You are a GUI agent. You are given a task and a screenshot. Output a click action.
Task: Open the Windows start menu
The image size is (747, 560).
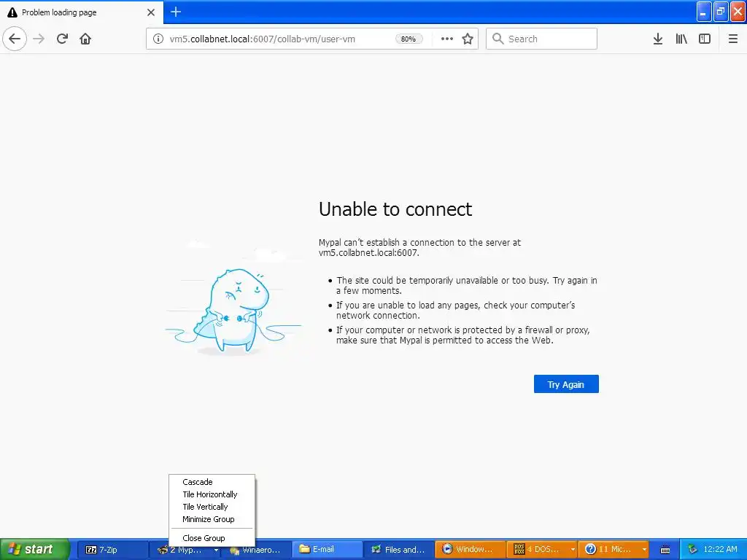click(35, 550)
